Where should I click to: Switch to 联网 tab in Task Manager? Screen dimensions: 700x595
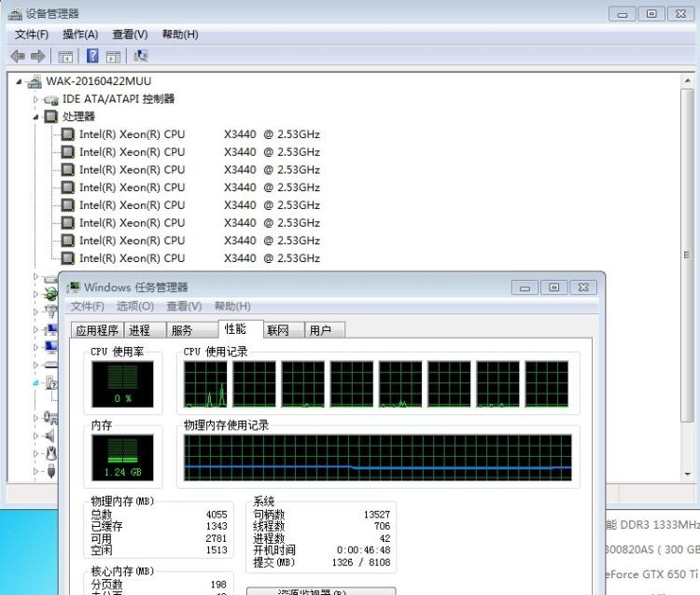[x=284, y=330]
